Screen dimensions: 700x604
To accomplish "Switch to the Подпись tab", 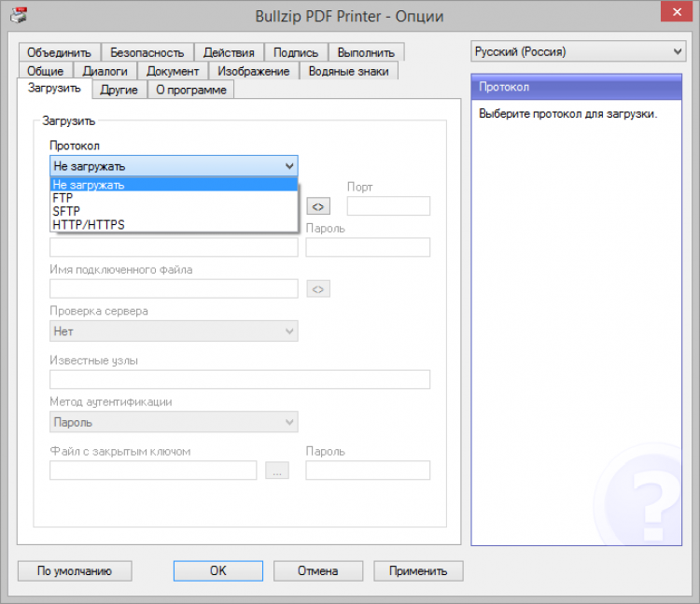I will point(296,52).
